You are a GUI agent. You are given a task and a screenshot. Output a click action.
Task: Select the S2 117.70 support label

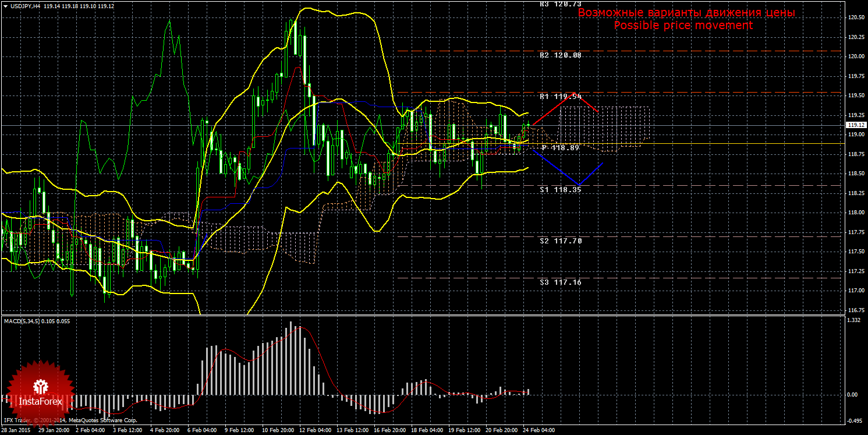(560, 241)
